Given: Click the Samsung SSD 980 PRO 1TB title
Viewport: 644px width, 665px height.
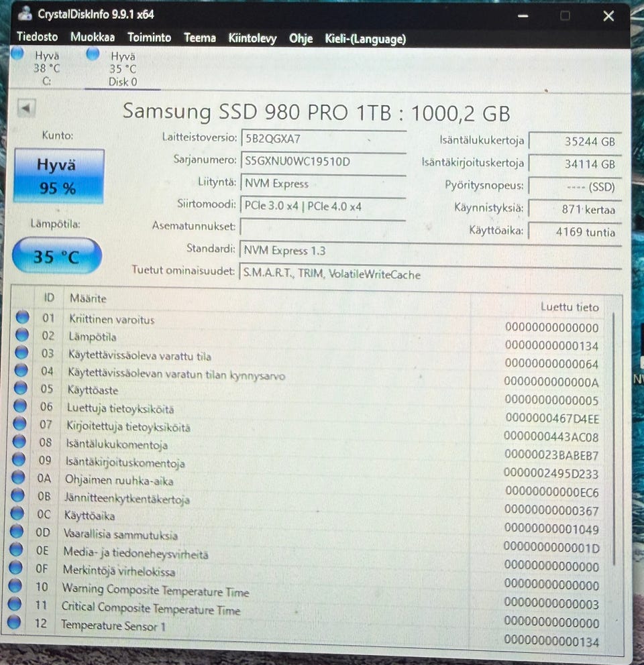Looking at the screenshot, I should 316,113.
